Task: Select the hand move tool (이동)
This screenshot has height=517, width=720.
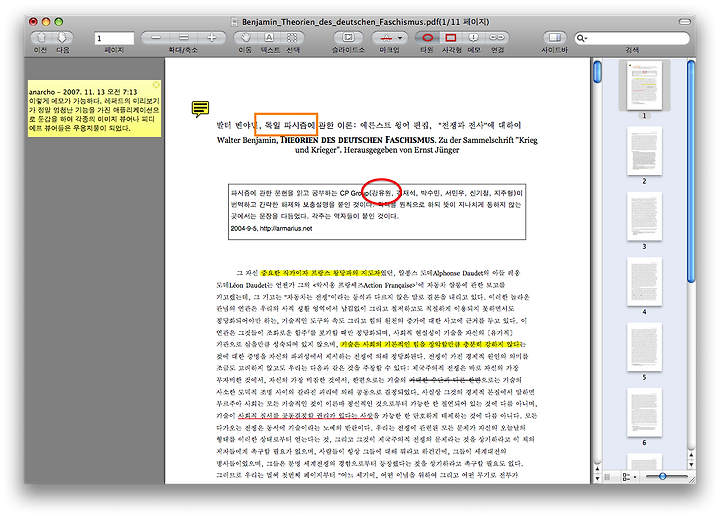Action: click(246, 37)
